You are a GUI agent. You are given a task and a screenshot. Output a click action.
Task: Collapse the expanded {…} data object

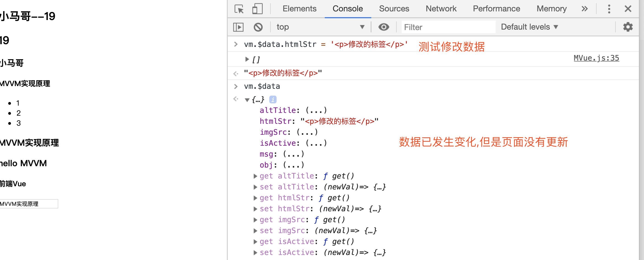(247, 100)
